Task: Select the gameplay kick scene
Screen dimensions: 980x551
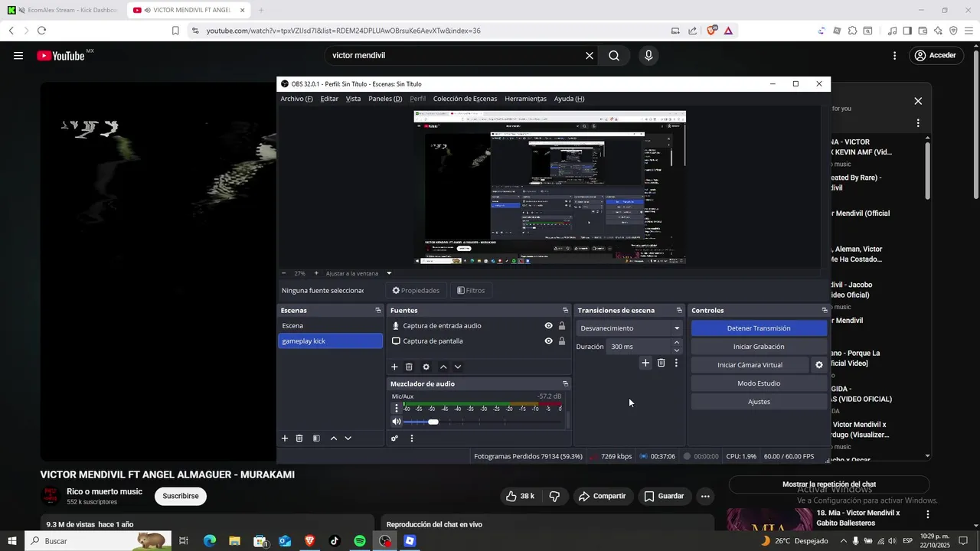Action: point(330,341)
